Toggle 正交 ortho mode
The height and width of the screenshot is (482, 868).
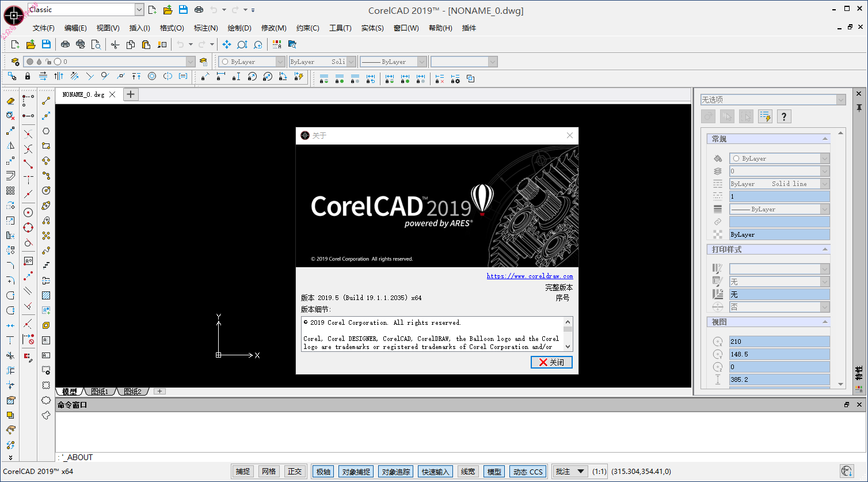click(x=295, y=472)
